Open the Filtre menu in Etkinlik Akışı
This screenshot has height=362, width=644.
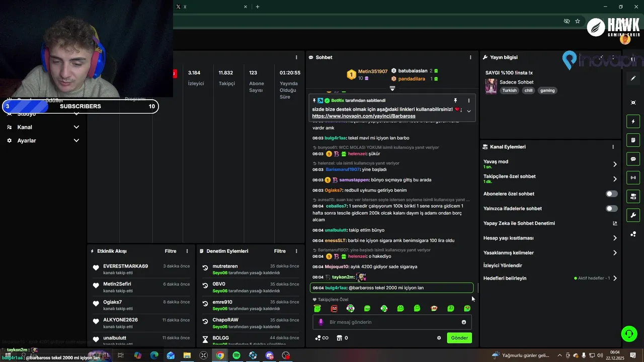point(171,251)
